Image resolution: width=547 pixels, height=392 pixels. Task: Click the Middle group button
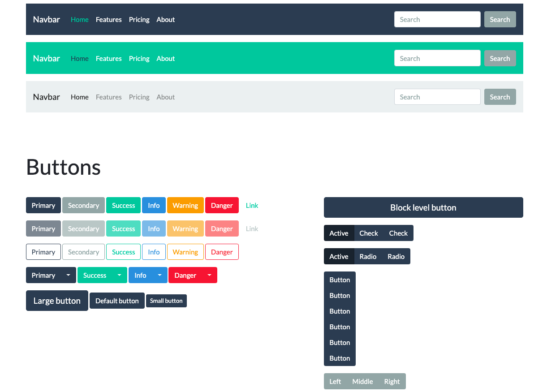coord(362,381)
